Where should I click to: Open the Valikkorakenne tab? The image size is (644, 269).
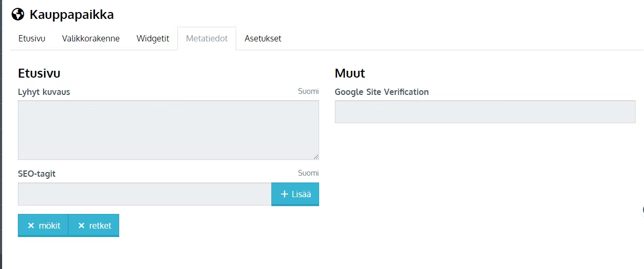(91, 38)
